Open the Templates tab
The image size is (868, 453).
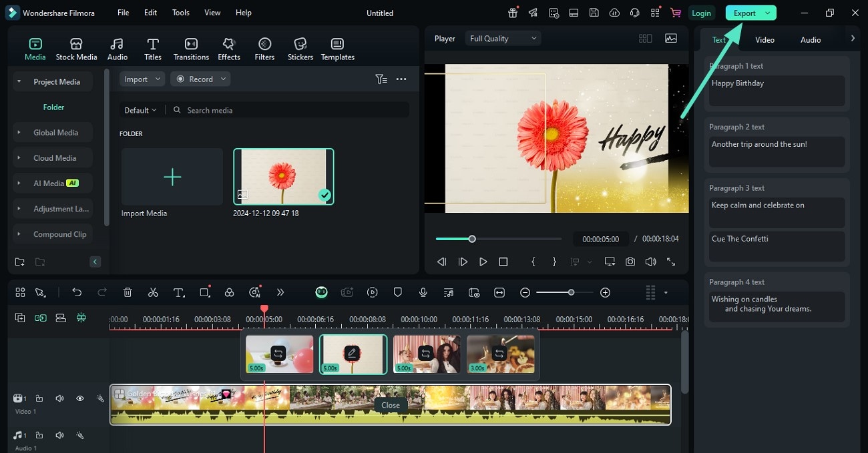click(x=338, y=49)
